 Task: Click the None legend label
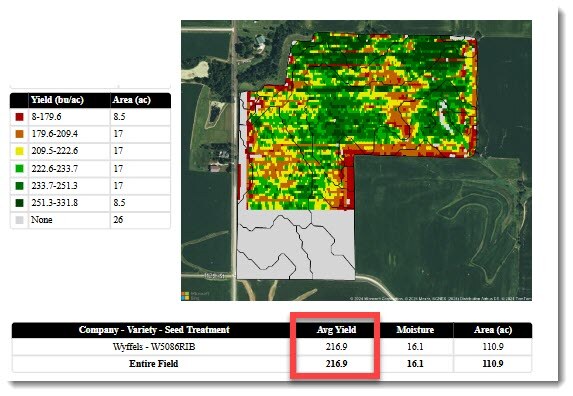click(42, 220)
